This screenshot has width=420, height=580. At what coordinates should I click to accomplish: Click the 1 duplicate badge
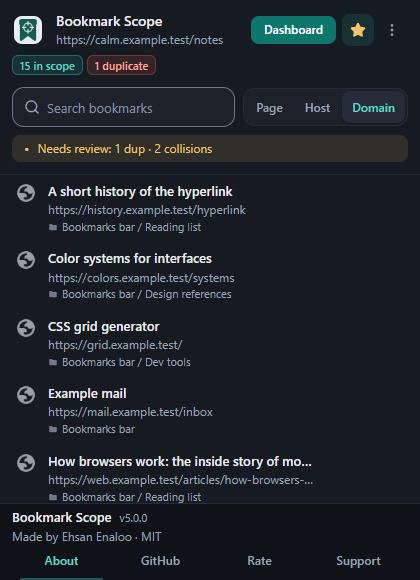click(121, 65)
